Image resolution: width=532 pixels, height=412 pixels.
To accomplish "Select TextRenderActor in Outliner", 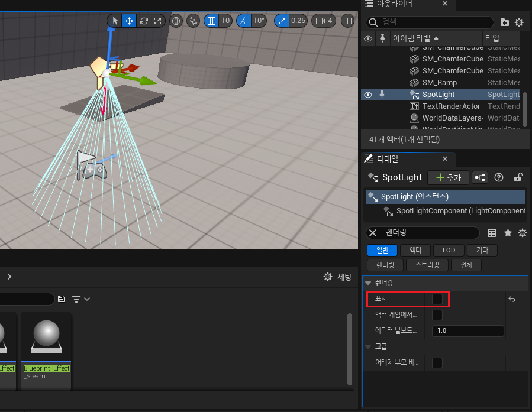I will point(451,106).
